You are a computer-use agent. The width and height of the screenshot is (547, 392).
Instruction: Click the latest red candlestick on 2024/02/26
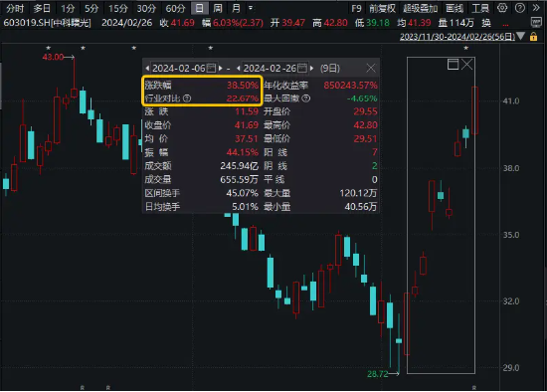click(x=474, y=110)
